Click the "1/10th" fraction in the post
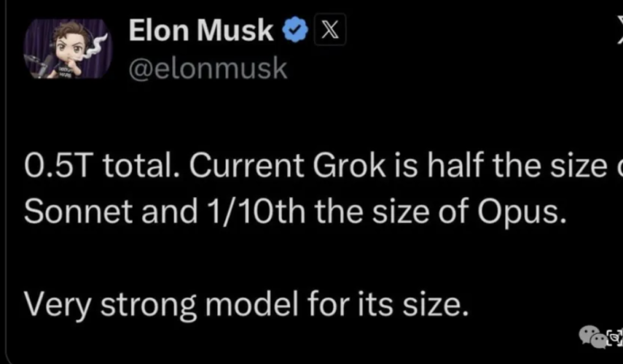623x364 pixels. [243, 213]
